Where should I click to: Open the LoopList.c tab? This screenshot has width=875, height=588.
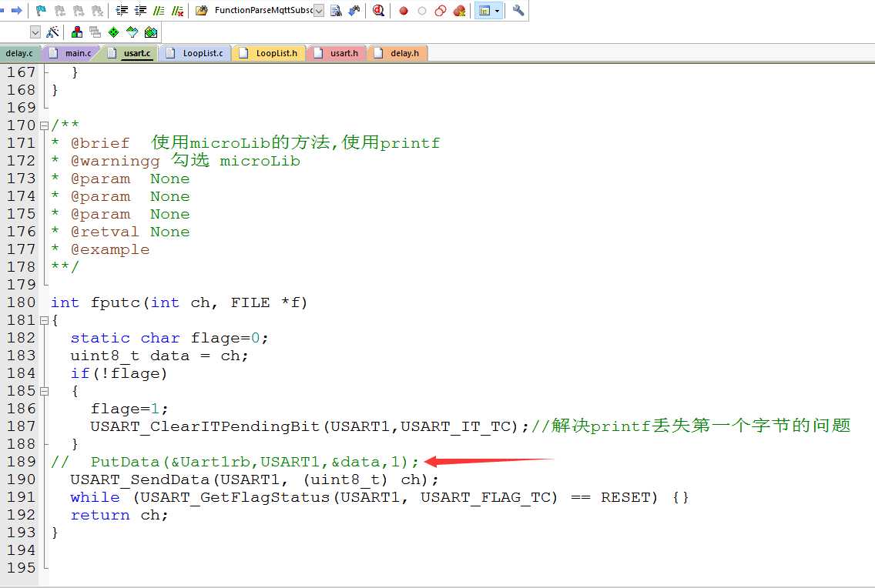pos(196,54)
